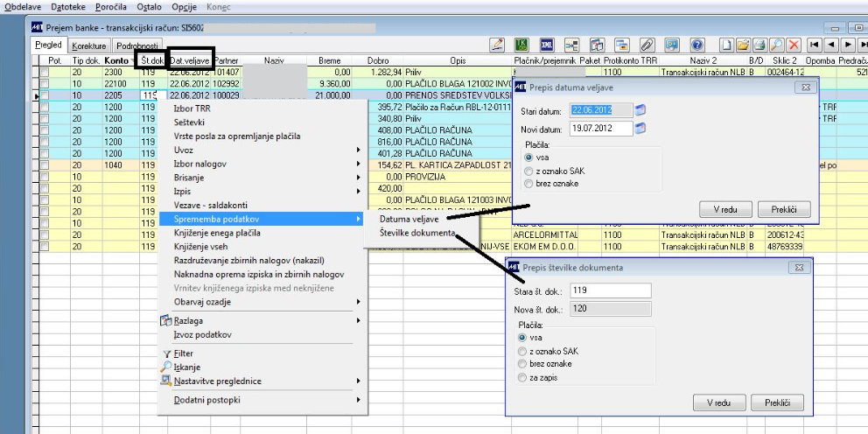Open the Datoteke menu

68,7
